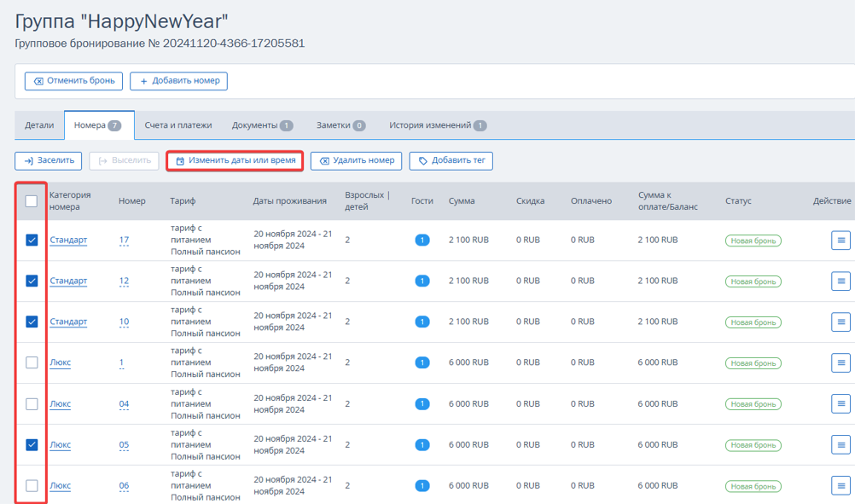This screenshot has width=855, height=504.
Task: Click Новая бронь status badge for room 12
Action: (753, 281)
